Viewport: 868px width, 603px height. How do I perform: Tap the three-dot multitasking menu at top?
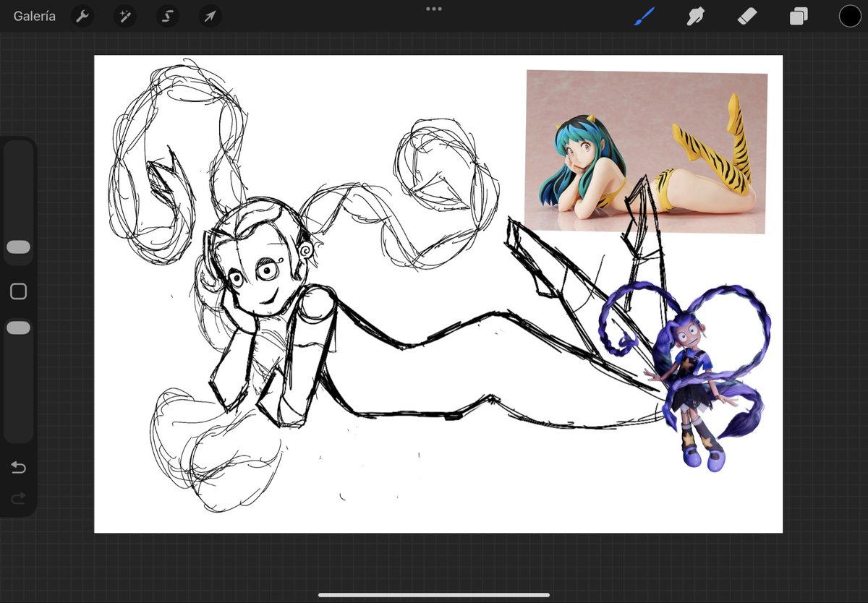[434, 9]
